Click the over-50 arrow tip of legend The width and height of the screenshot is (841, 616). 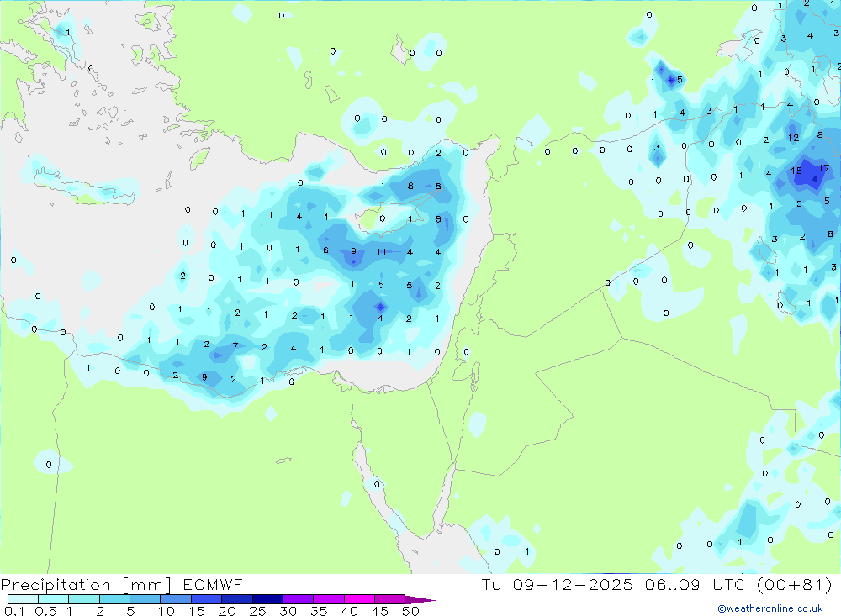point(420,600)
